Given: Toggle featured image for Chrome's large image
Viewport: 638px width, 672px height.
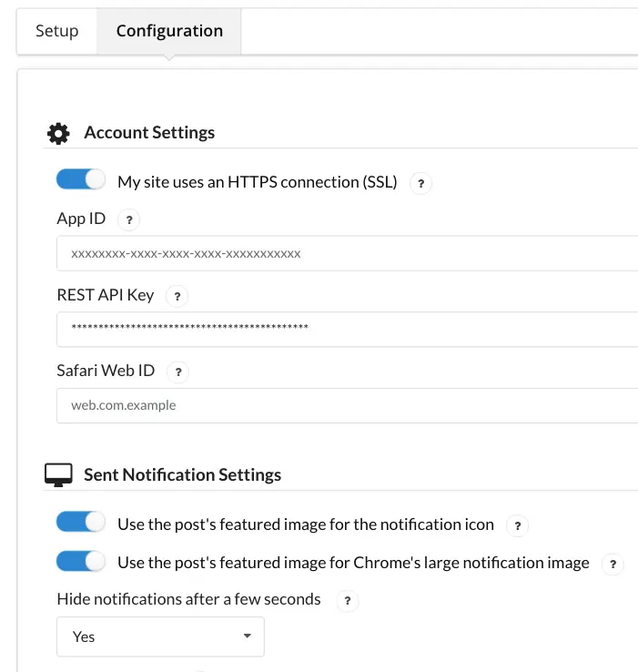Looking at the screenshot, I should click(81, 562).
